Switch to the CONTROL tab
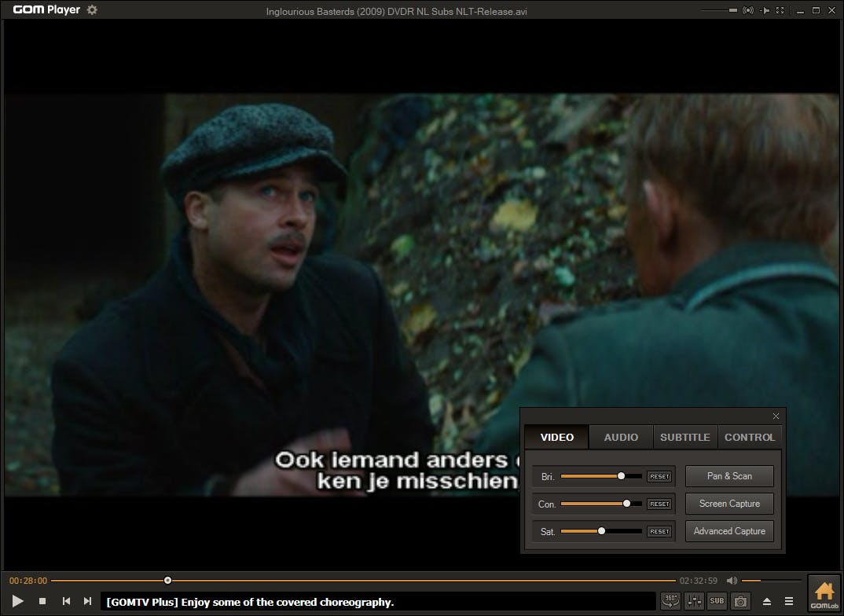 (749, 438)
